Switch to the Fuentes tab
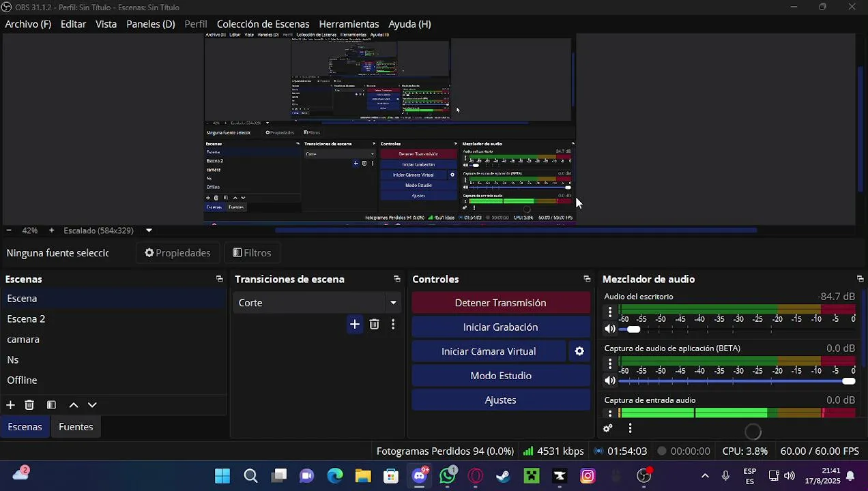868x491 pixels. tap(76, 427)
